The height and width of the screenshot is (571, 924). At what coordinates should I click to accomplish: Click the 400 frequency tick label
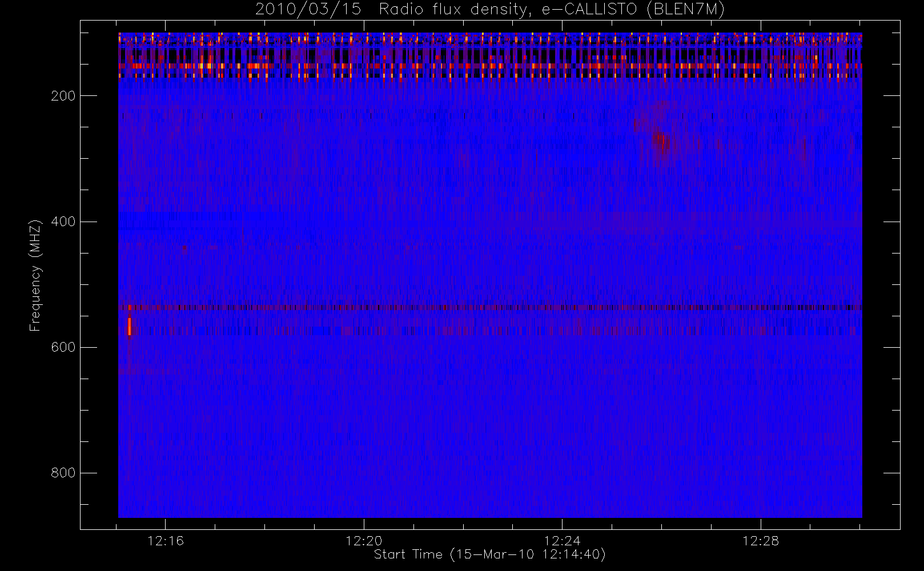[63, 222]
